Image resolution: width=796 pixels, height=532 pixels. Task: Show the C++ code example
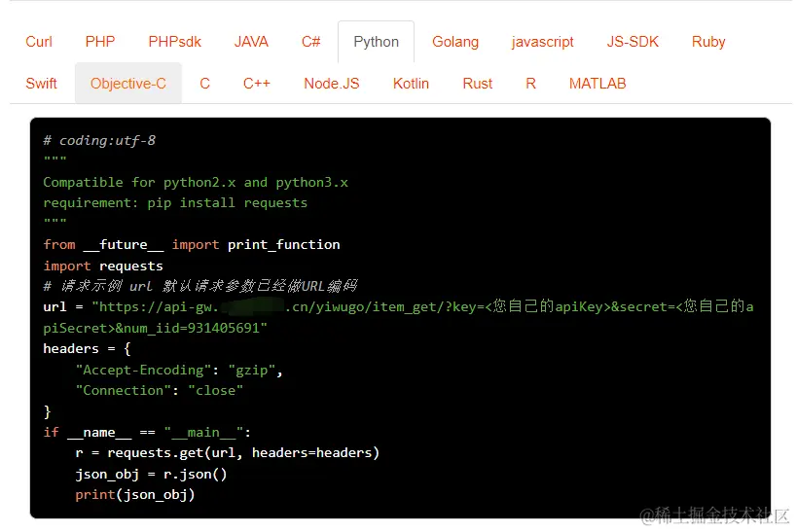tap(256, 84)
